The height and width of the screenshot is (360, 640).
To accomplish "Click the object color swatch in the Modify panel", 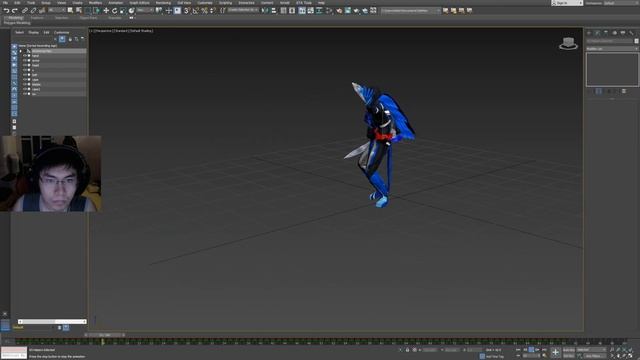I will tap(636, 41).
